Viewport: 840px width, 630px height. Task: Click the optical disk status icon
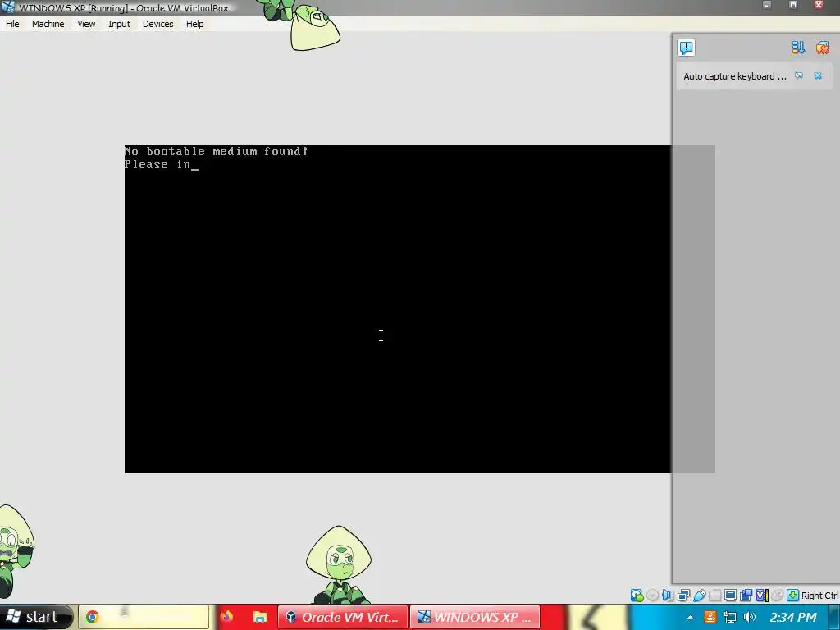(x=652, y=596)
